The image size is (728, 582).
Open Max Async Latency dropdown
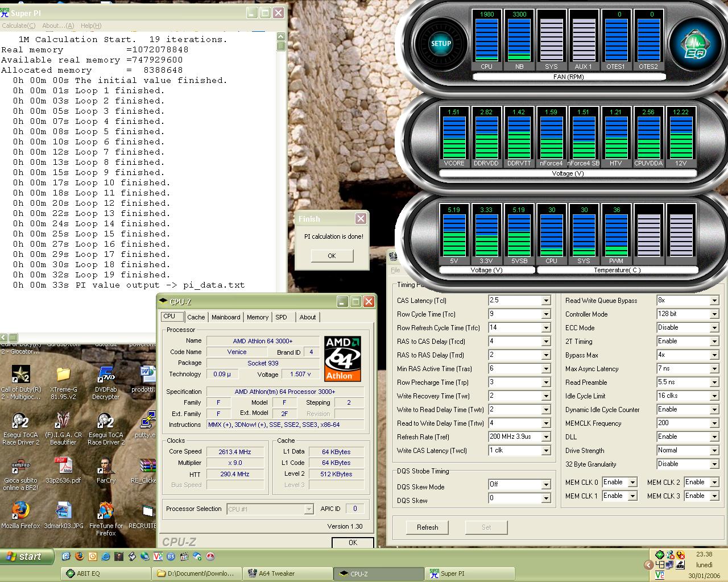714,369
